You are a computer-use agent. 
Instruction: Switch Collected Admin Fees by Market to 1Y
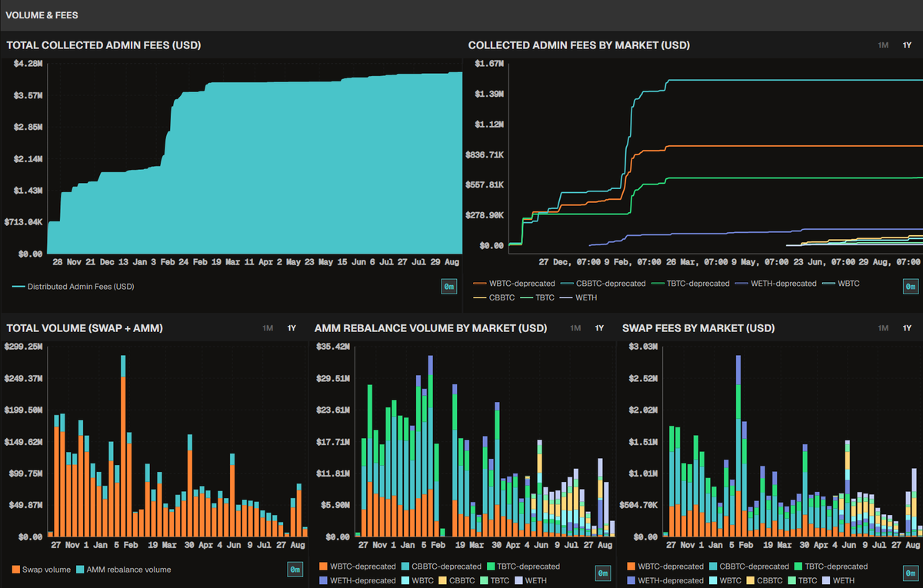(907, 45)
